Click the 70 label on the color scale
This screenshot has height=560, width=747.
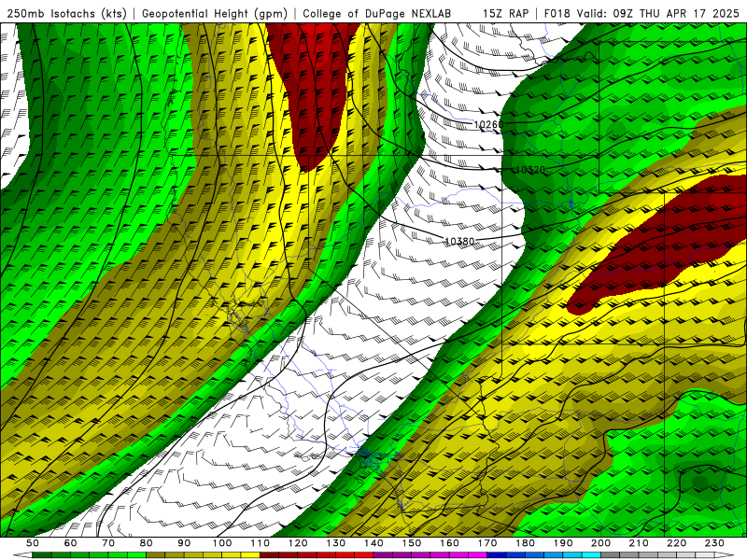(108, 543)
